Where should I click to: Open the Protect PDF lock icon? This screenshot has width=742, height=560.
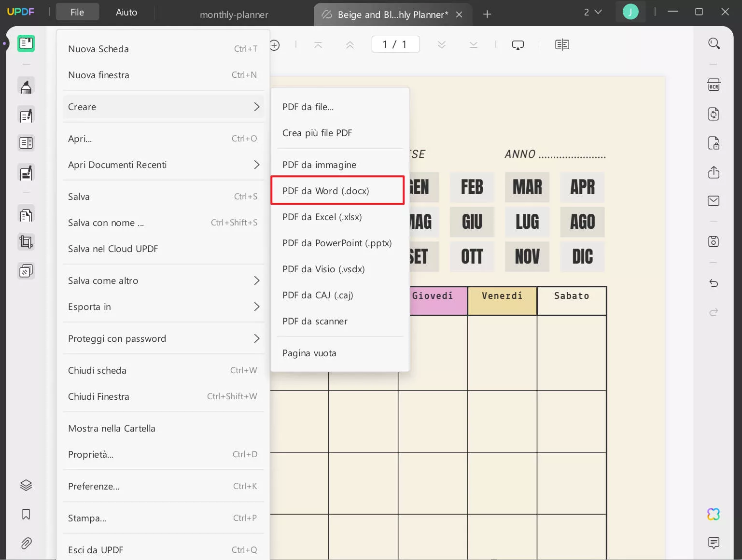(x=714, y=143)
